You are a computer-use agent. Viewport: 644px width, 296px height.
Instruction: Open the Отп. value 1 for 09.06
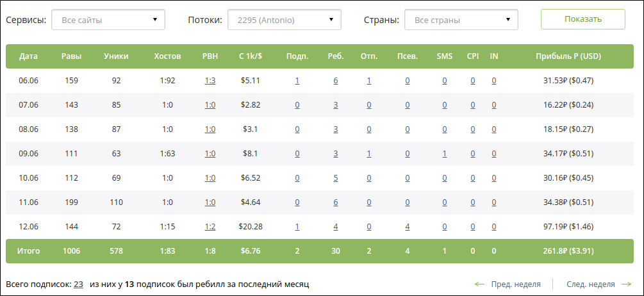pyautogui.click(x=369, y=154)
